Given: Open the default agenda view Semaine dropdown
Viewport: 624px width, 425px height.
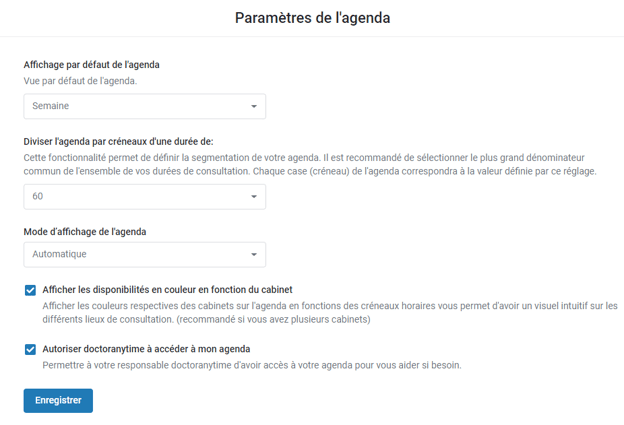Looking at the screenshot, I should [x=144, y=106].
